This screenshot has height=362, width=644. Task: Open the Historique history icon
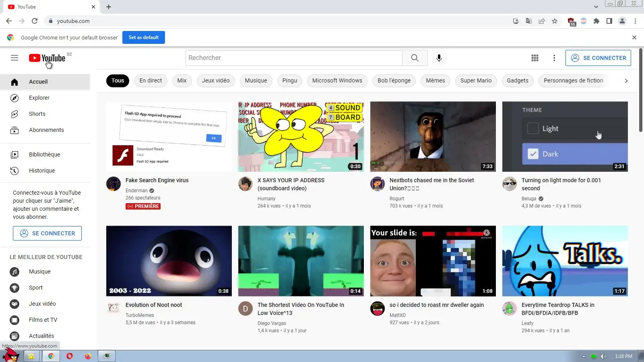pyautogui.click(x=14, y=171)
